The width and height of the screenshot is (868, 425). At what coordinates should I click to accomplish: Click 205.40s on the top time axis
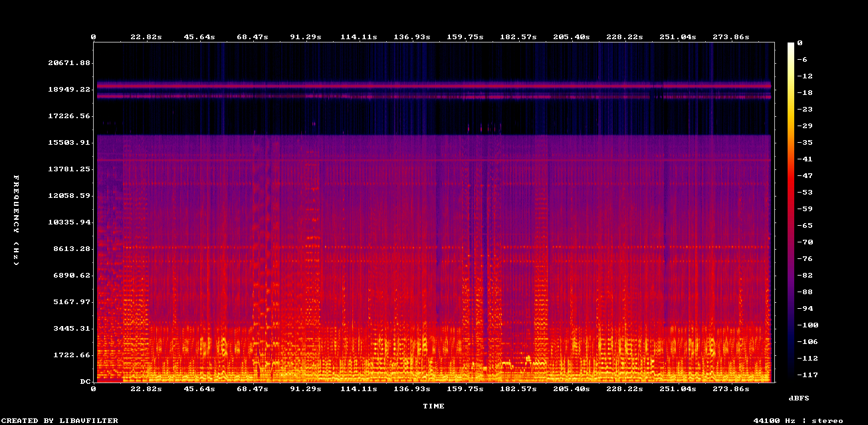click(x=572, y=37)
